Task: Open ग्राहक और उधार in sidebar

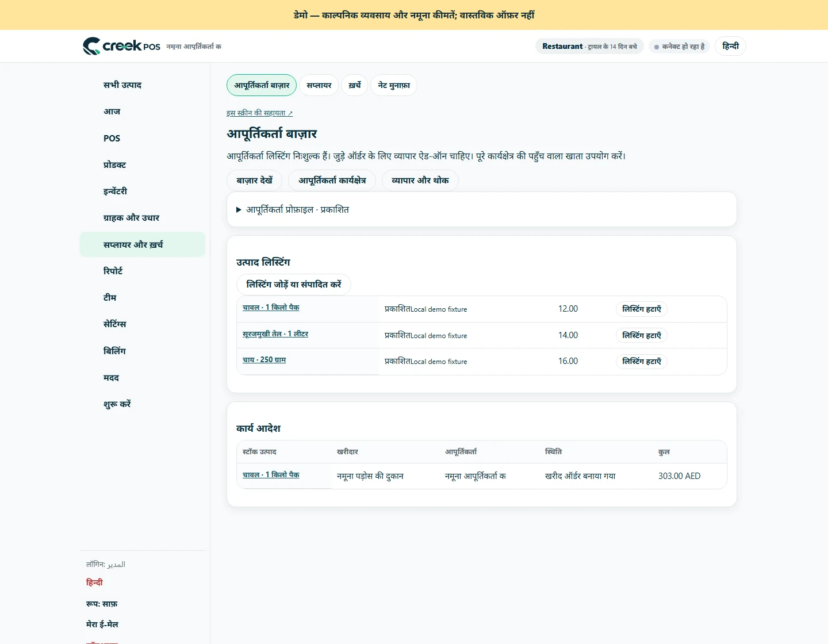Action: pos(142,218)
